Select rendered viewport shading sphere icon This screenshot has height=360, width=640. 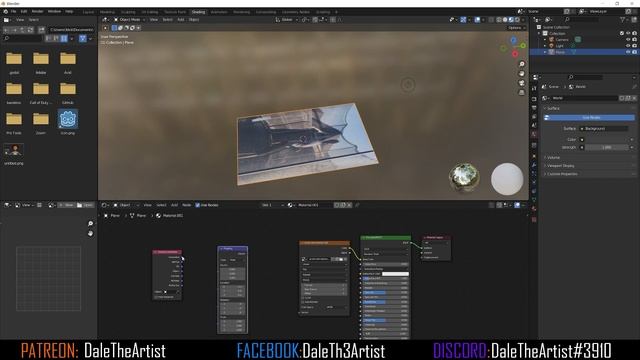[x=517, y=20]
